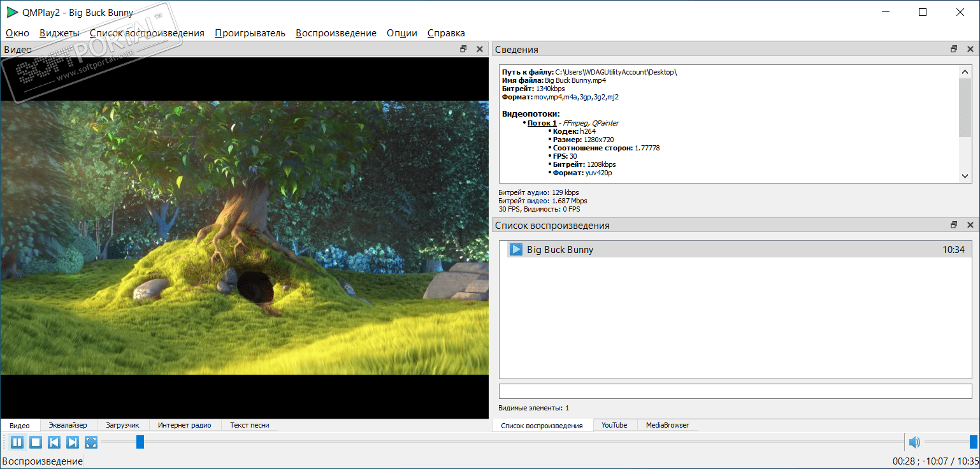
Task: Open the Окно menu
Action: pyautogui.click(x=17, y=33)
